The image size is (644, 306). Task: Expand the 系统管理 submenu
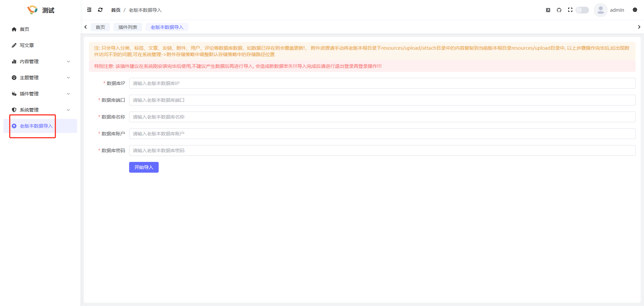(x=40, y=110)
